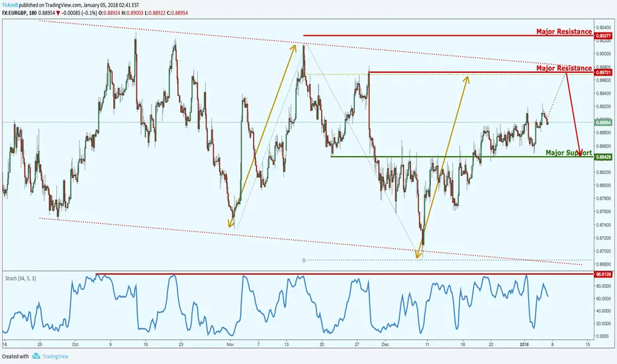Open the Tickmill publisher link
617x364 pixels.
(x=9, y=5)
